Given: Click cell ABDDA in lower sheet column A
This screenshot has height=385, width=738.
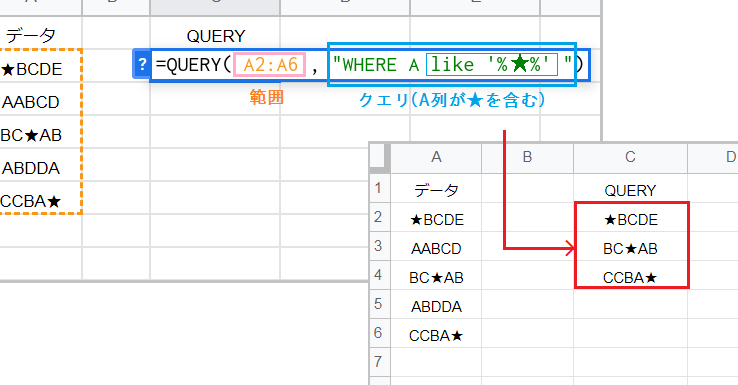Looking at the screenshot, I should (436, 306).
